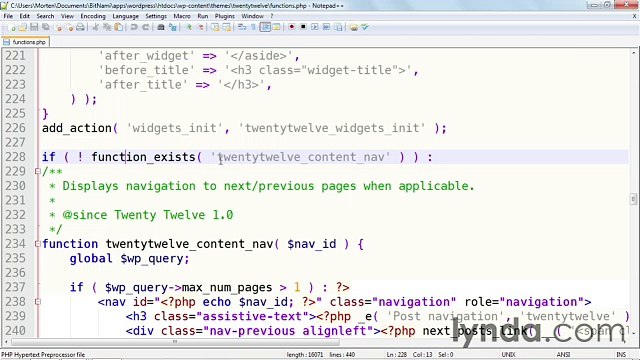Toggle Show All Characters toolbar icon
640x360 pixels.
pos(253,27)
